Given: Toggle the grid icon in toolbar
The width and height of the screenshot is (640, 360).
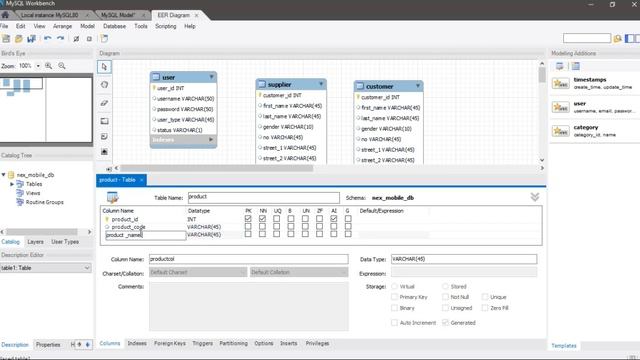Looking at the screenshot, I should (76, 39).
